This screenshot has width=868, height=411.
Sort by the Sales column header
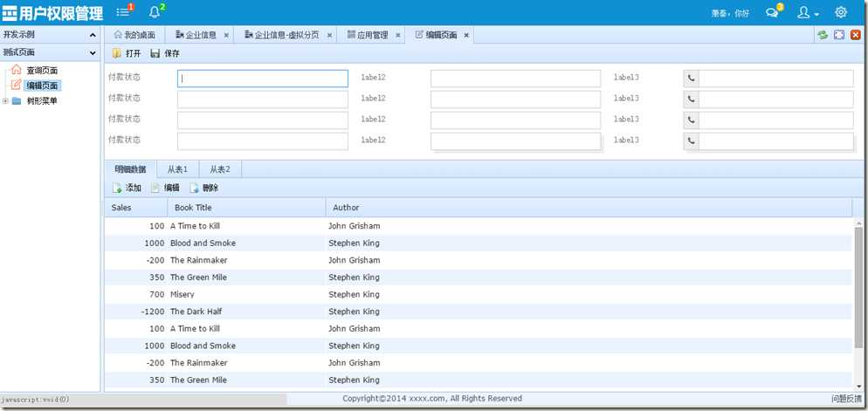click(x=136, y=208)
